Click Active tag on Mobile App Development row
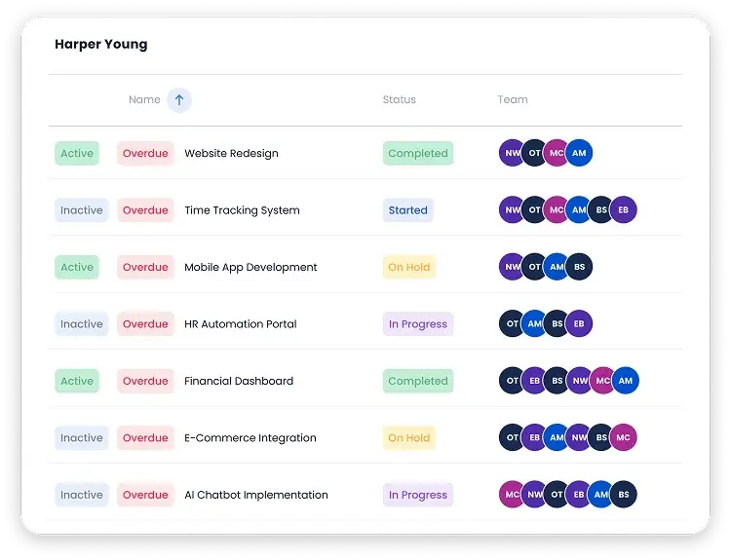 pyautogui.click(x=77, y=267)
